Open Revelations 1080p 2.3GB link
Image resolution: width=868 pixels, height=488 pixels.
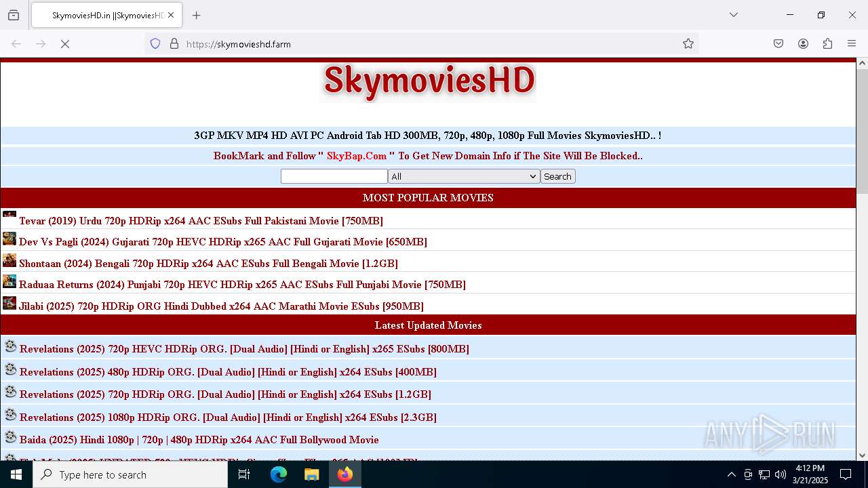[x=228, y=418]
